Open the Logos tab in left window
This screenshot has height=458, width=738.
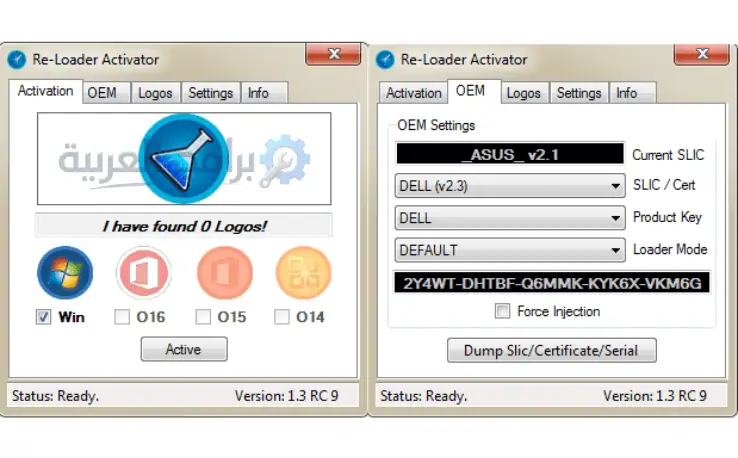pyautogui.click(x=155, y=93)
